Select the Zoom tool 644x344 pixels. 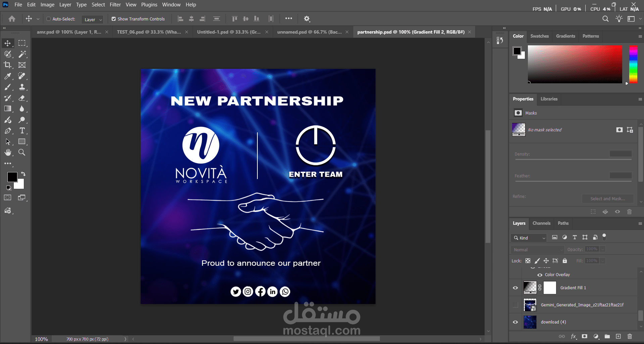[22, 153]
